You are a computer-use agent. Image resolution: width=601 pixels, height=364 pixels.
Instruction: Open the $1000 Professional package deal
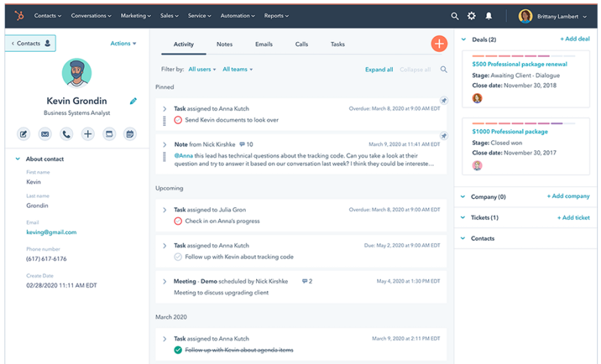click(x=510, y=131)
